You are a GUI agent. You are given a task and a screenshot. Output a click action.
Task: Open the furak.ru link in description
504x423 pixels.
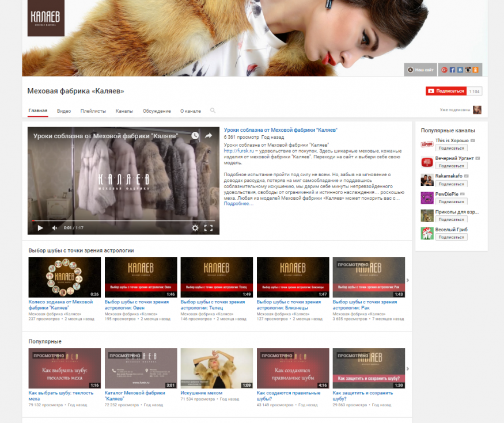pos(239,151)
